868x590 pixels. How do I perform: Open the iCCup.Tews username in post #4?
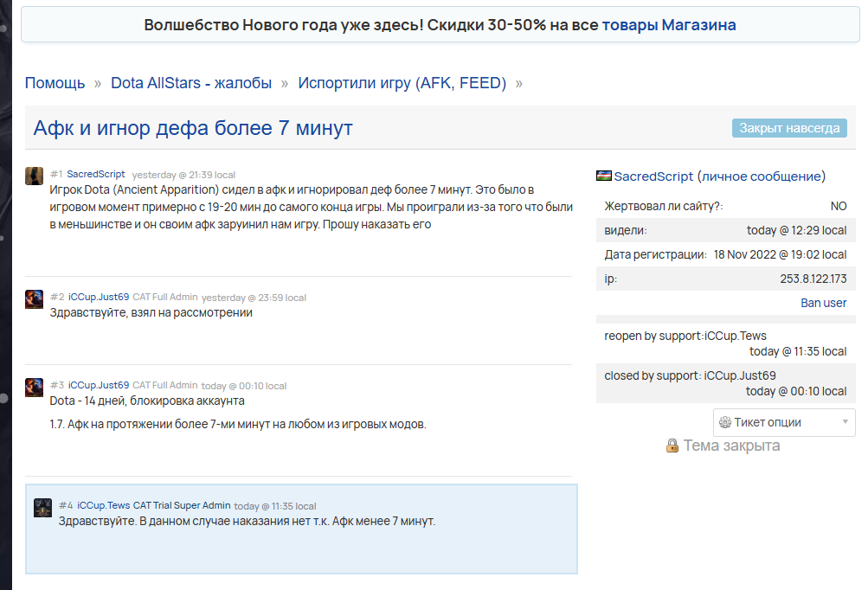click(x=104, y=505)
